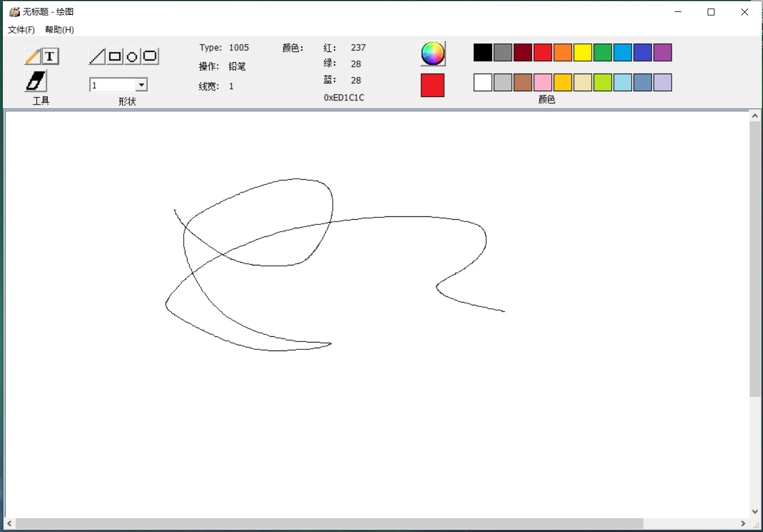Viewport: 763px width, 532px height.
Task: Pick the black color swatch
Action: (x=483, y=53)
